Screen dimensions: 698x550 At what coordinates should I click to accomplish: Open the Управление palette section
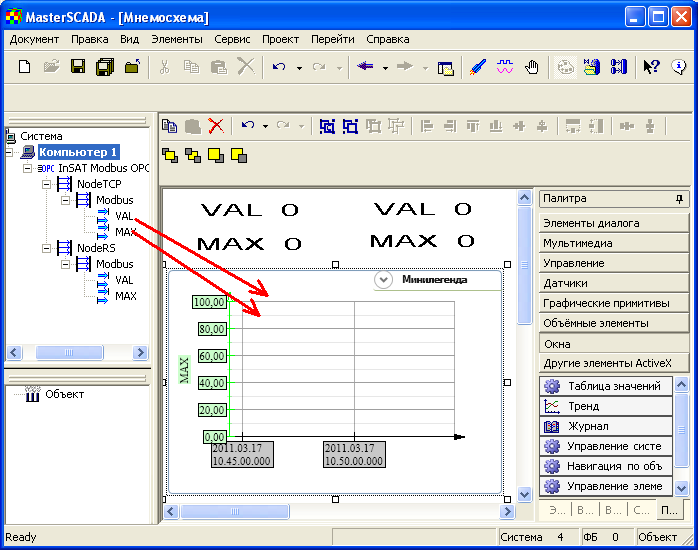coord(614,263)
